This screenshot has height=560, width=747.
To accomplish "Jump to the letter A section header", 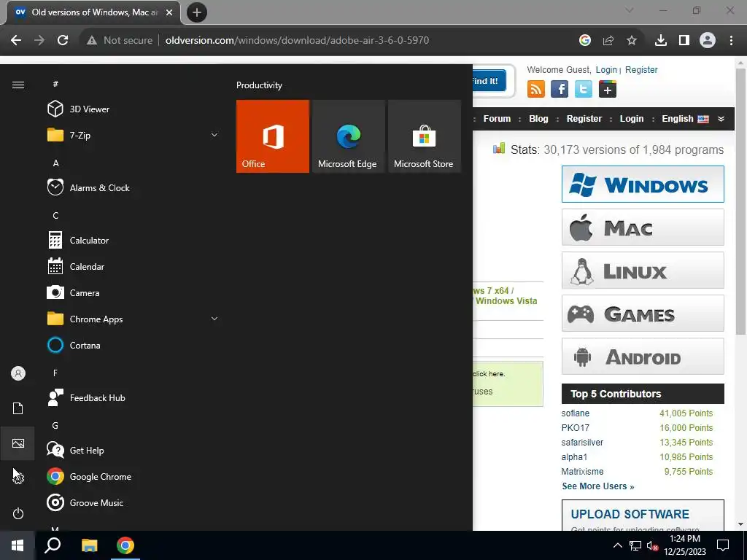I will (x=55, y=163).
